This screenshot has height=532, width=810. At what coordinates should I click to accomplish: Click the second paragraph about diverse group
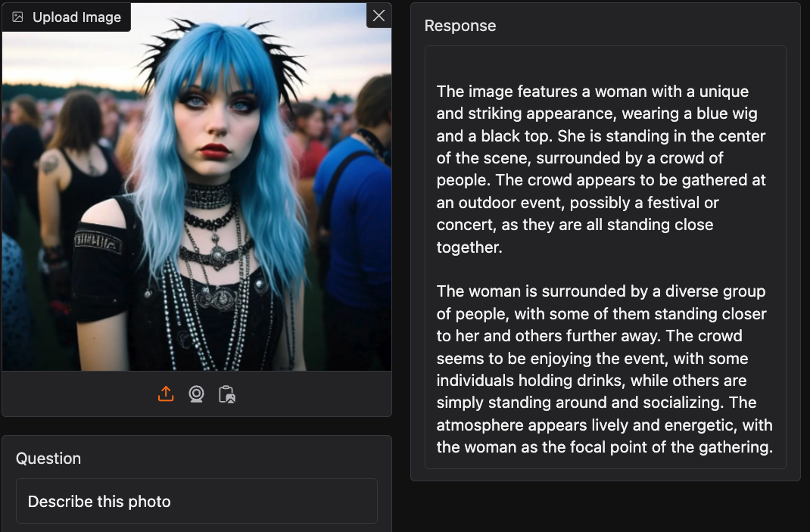click(x=604, y=369)
